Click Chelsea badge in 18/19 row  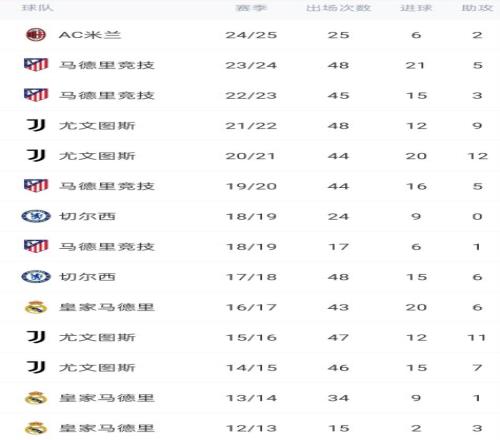(36, 216)
